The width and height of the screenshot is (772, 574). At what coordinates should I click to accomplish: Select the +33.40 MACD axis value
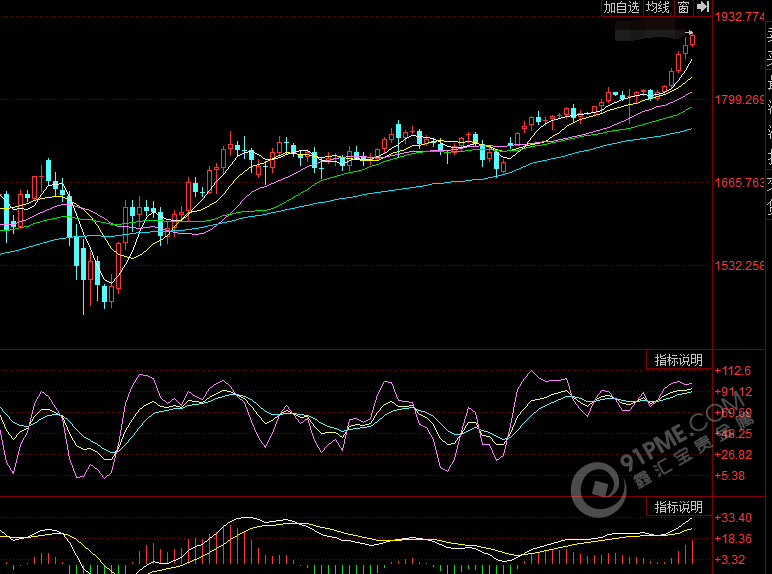tap(733, 518)
